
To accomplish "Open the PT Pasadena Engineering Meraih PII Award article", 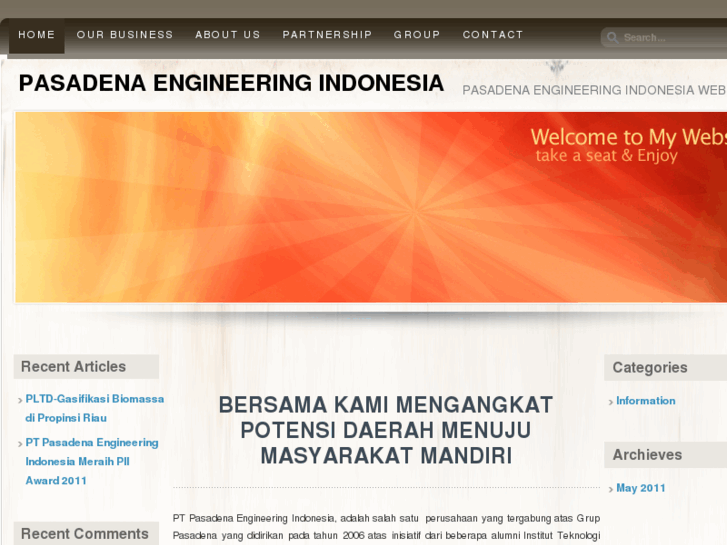I will tap(92, 462).
